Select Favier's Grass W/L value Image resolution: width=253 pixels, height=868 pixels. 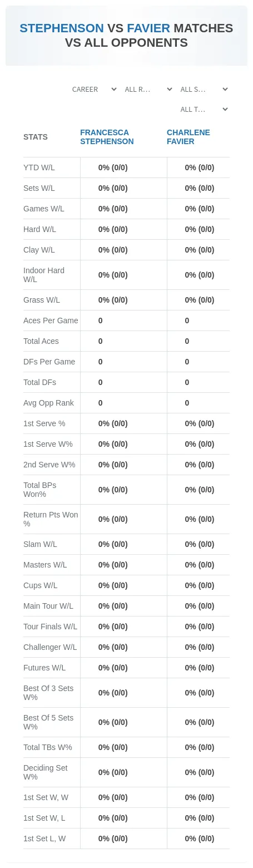click(200, 300)
